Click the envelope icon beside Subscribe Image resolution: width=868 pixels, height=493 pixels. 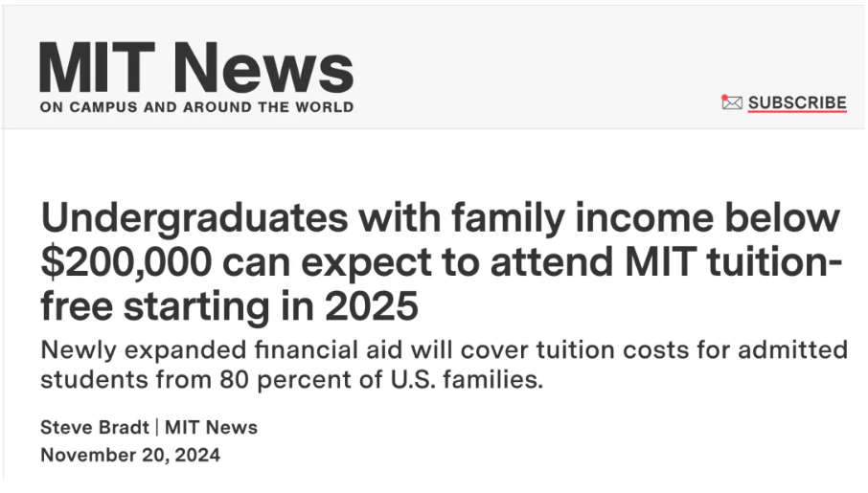732,102
